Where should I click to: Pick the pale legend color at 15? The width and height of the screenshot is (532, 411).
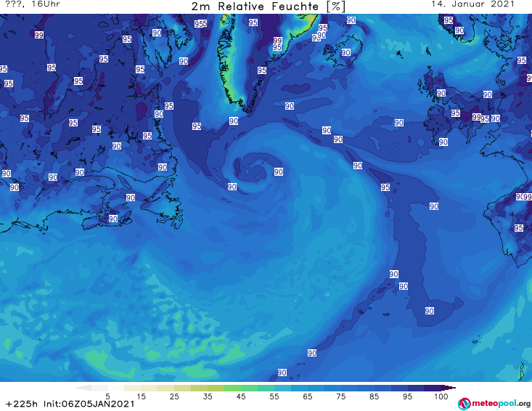[x=133, y=388]
